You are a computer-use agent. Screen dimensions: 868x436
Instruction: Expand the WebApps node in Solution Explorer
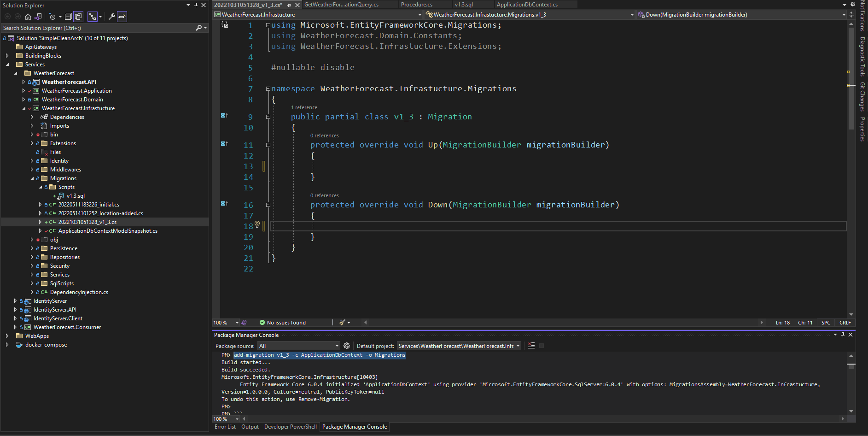point(7,336)
